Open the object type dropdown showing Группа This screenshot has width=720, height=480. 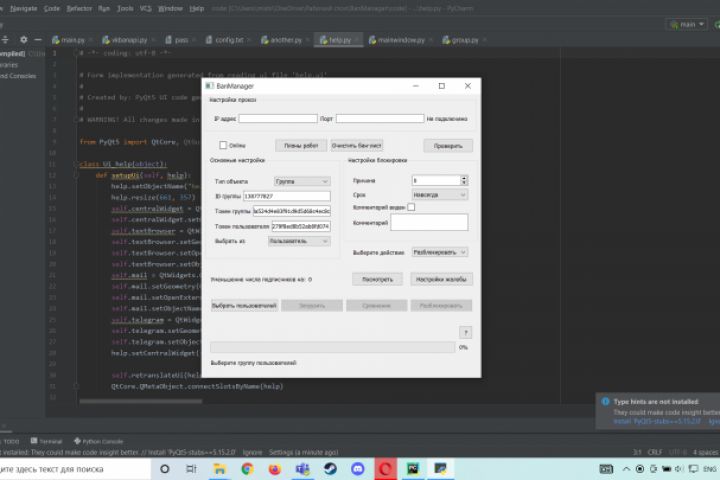(302, 181)
